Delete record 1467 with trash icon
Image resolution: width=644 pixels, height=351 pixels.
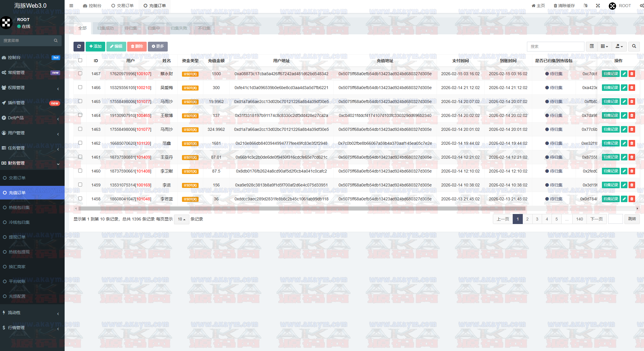click(x=632, y=74)
